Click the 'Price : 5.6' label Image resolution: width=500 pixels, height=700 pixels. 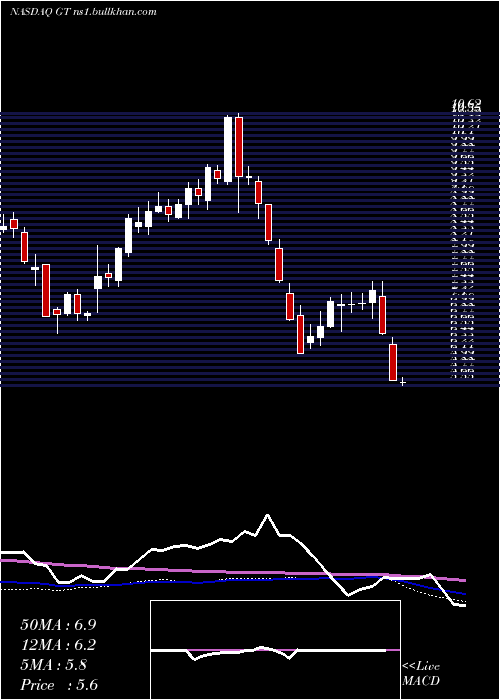click(x=59, y=685)
